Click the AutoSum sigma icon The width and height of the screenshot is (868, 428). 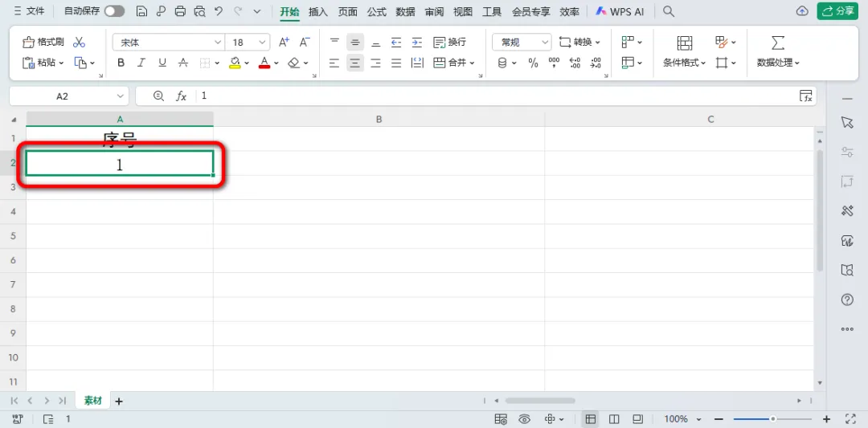click(x=778, y=43)
